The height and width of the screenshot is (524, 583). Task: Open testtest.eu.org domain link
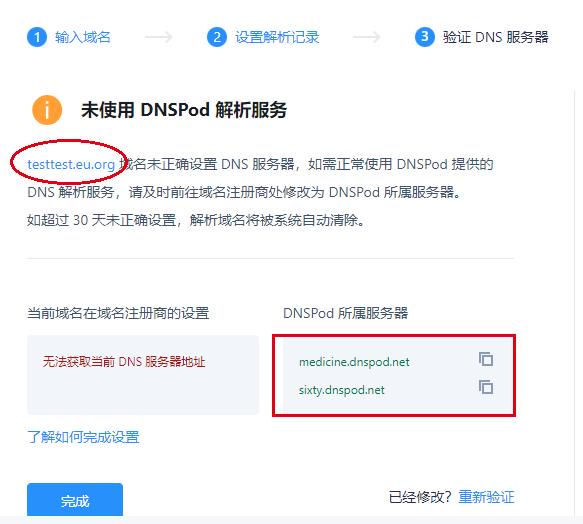click(71, 164)
